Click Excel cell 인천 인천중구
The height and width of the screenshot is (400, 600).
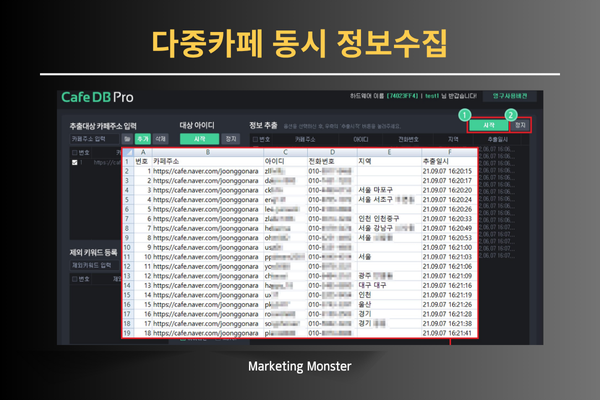[389, 219]
